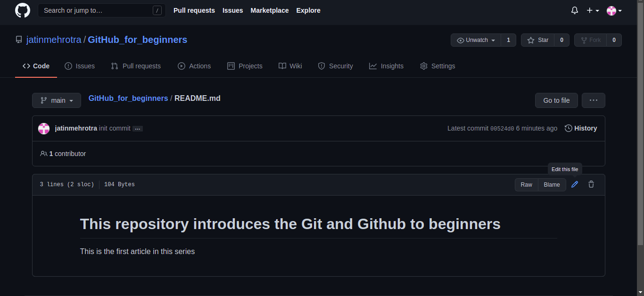
Task: Click the watchers count 1
Action: pos(508,40)
